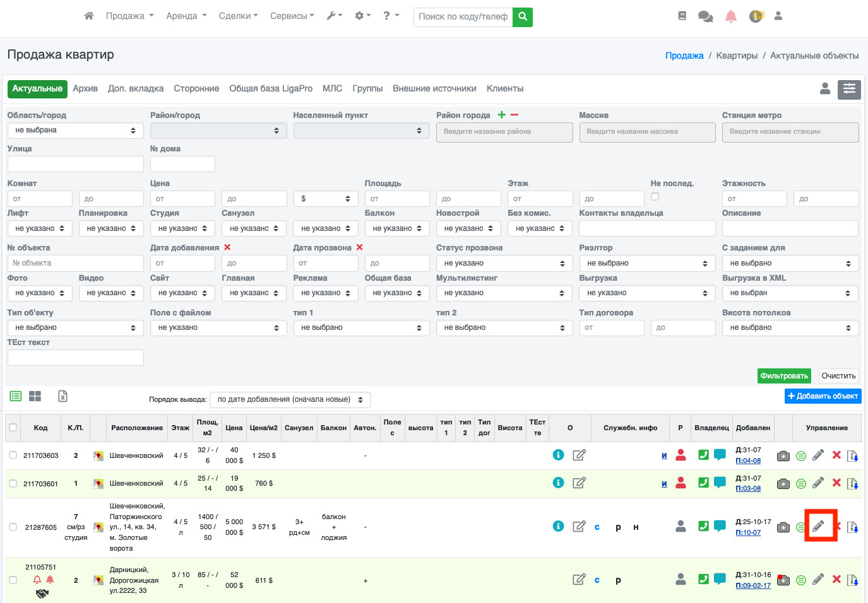
Task: Toggle the filter settings sliders button
Action: point(849,89)
